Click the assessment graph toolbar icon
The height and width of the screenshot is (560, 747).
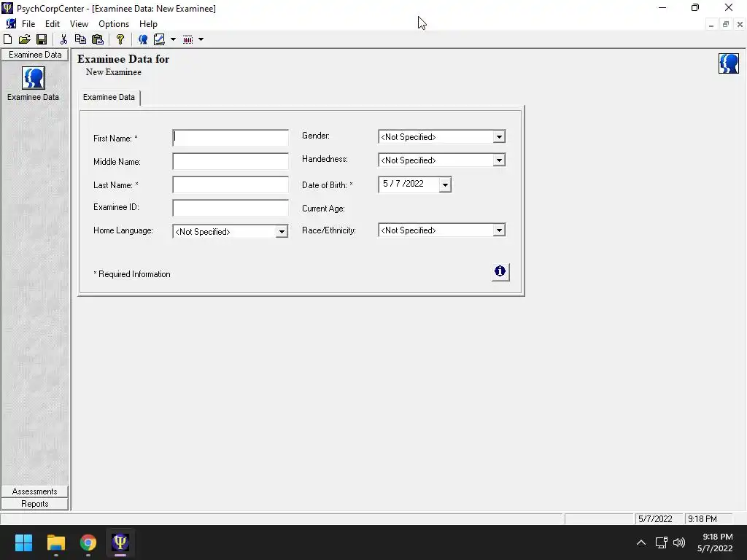pyautogui.click(x=159, y=39)
